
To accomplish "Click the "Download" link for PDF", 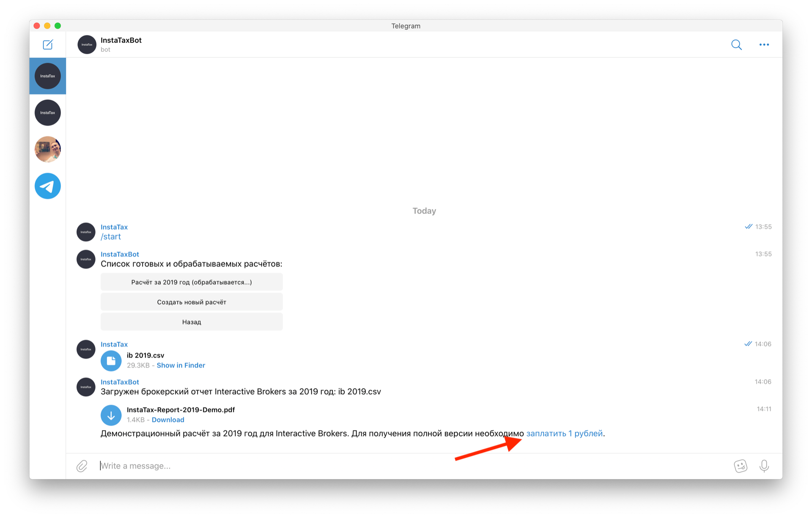I will click(x=168, y=420).
